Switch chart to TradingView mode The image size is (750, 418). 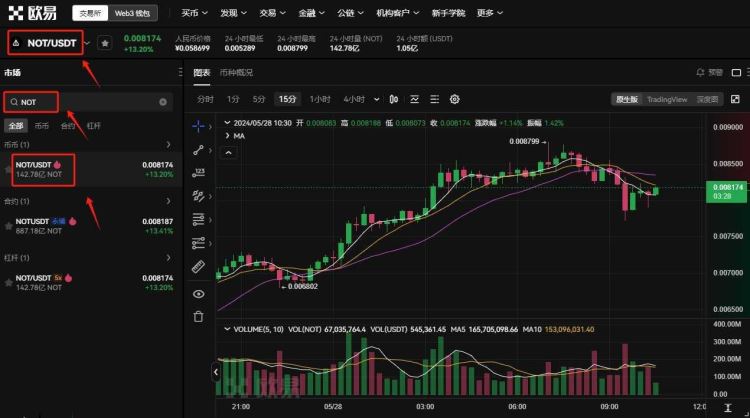(x=666, y=99)
